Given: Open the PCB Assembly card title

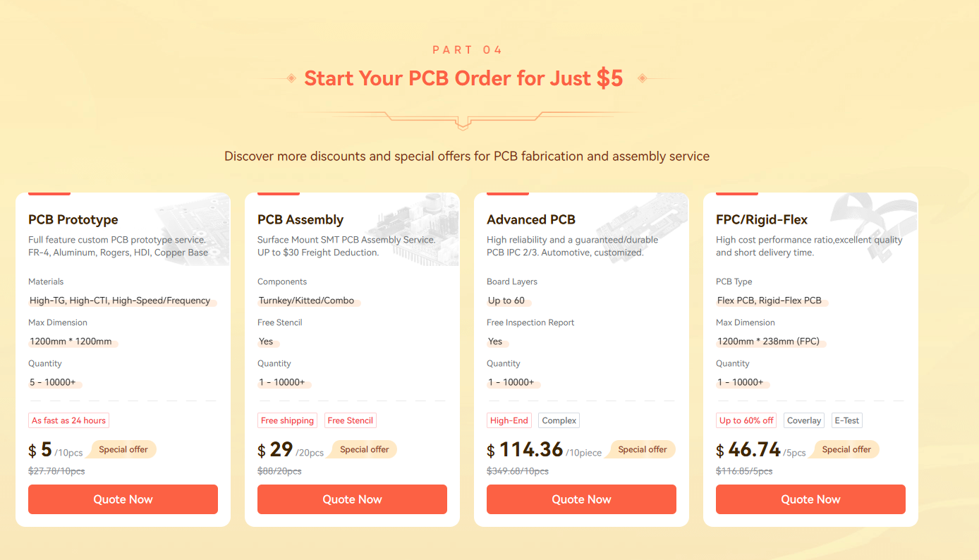Looking at the screenshot, I should 300,219.
